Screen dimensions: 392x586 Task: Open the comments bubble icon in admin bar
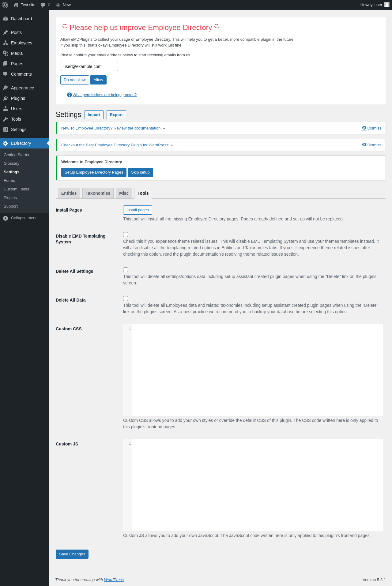(43, 5)
